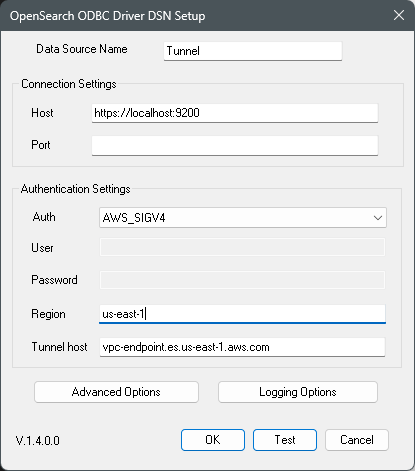
Task: Select the disabled Password text field
Action: pyautogui.click(x=242, y=280)
